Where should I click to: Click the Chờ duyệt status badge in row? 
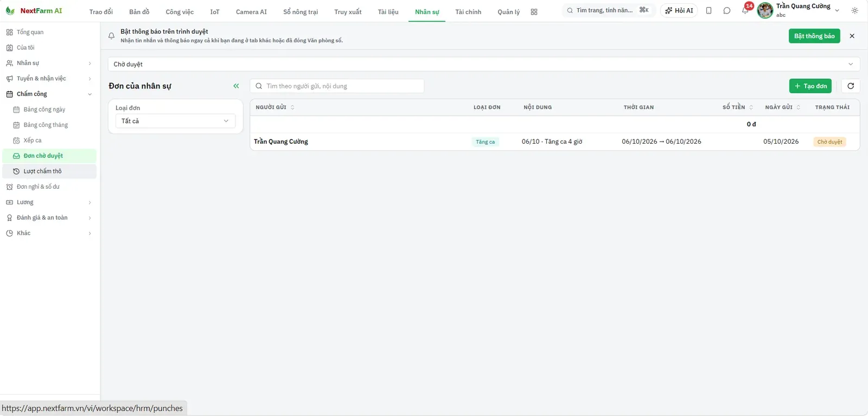click(829, 142)
